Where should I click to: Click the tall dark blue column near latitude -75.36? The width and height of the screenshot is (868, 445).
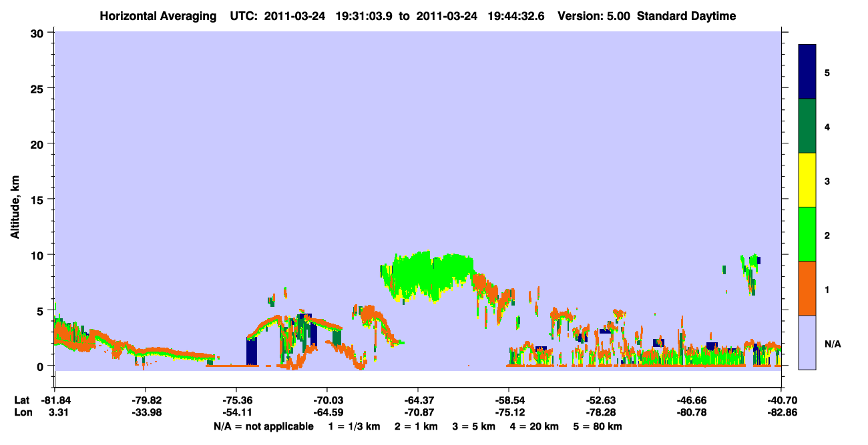(x=252, y=351)
